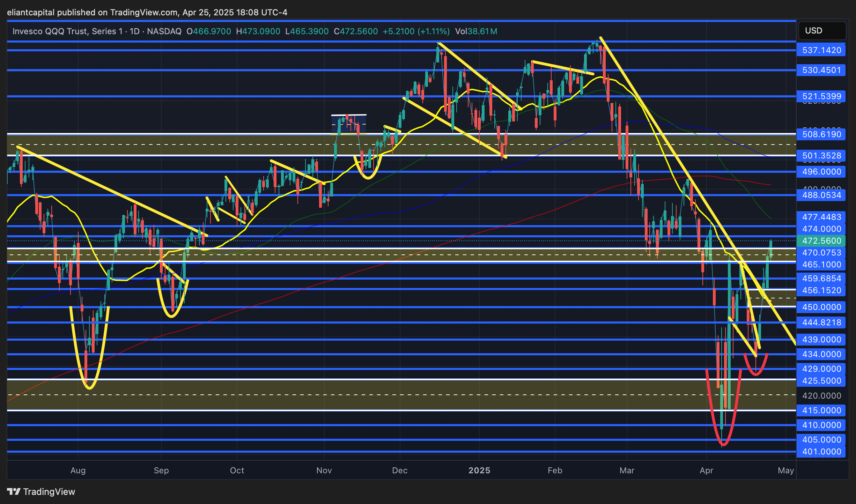Click the 2025 year label on the time axis
The width and height of the screenshot is (856, 504).
pyautogui.click(x=479, y=470)
